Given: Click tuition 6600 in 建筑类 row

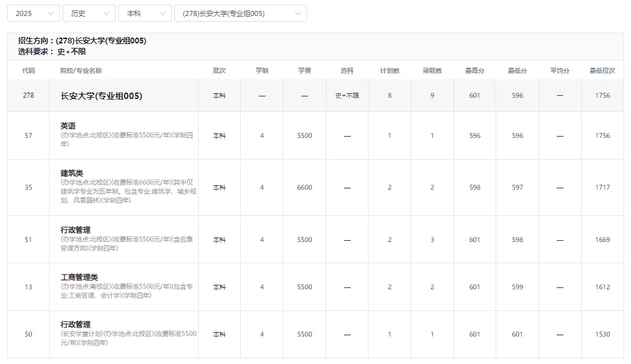Looking at the screenshot, I should click(x=305, y=187).
